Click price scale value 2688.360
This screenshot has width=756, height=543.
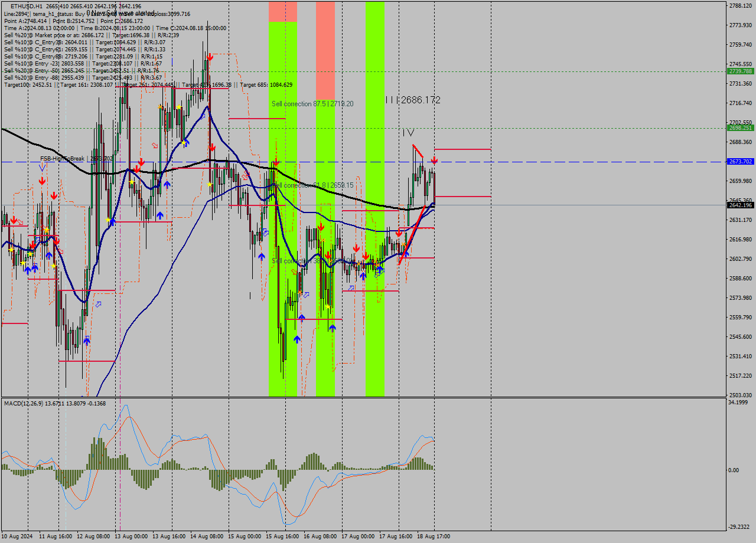point(741,142)
